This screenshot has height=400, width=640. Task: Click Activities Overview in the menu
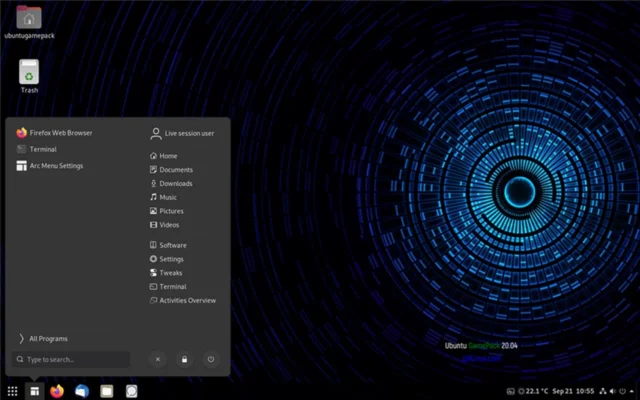click(187, 300)
